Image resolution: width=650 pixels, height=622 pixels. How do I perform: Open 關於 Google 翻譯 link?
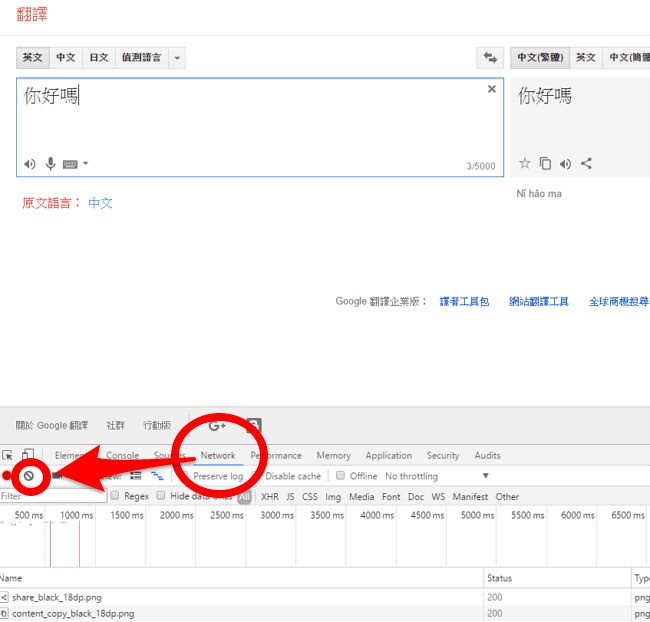click(x=52, y=425)
